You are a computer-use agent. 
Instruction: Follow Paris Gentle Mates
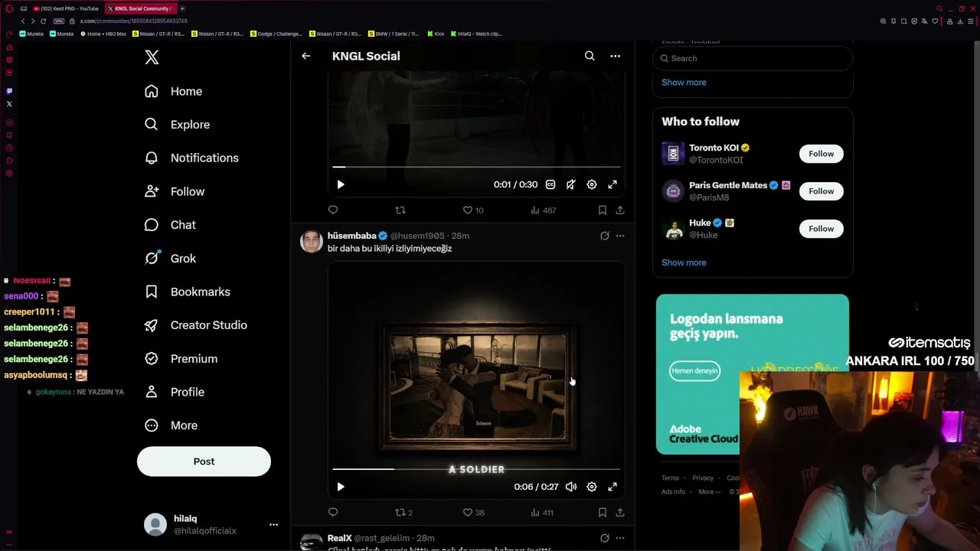(x=821, y=191)
